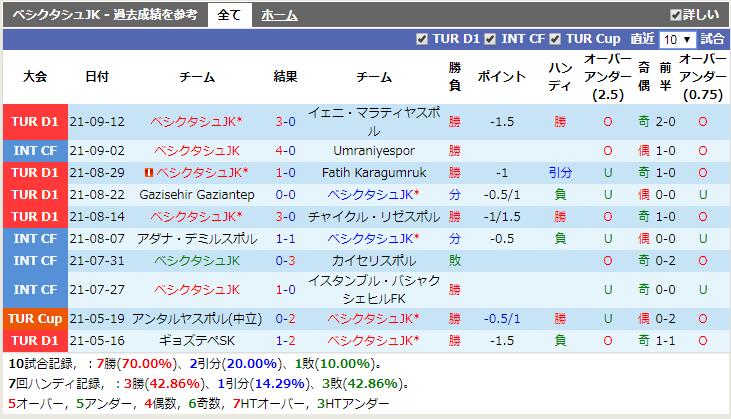
Task: Open イスタンブル・バシャクシェヒルFK team link
Action: (374, 289)
